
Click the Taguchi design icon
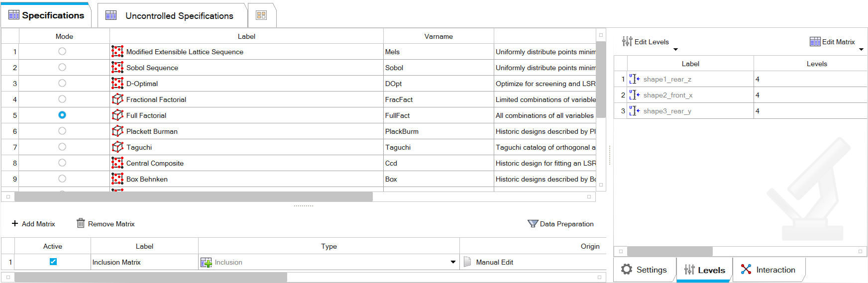tap(117, 147)
